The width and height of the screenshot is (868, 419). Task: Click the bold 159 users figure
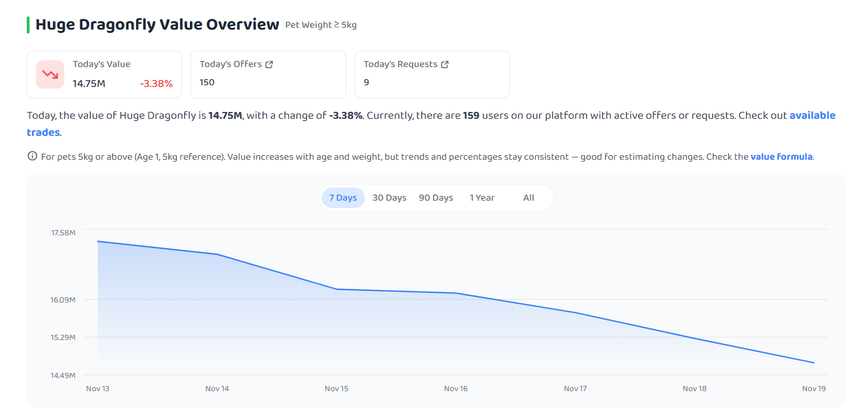click(471, 115)
